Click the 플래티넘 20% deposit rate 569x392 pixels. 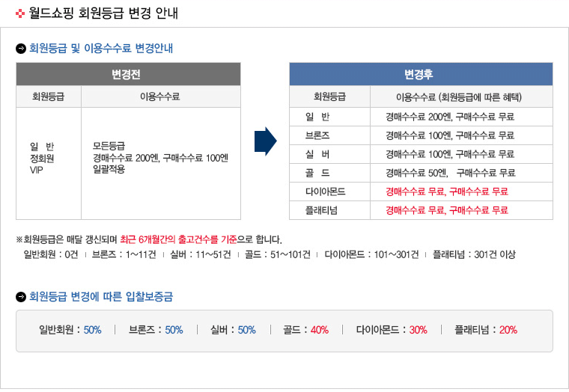485,330
